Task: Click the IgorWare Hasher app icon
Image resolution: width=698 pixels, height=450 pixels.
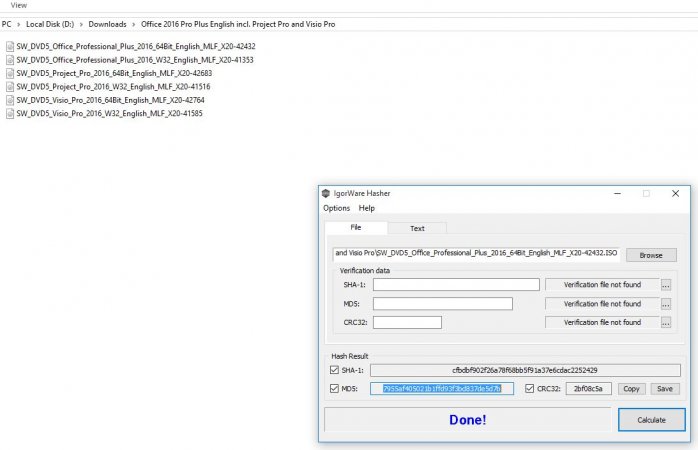Action: pyautogui.click(x=326, y=193)
